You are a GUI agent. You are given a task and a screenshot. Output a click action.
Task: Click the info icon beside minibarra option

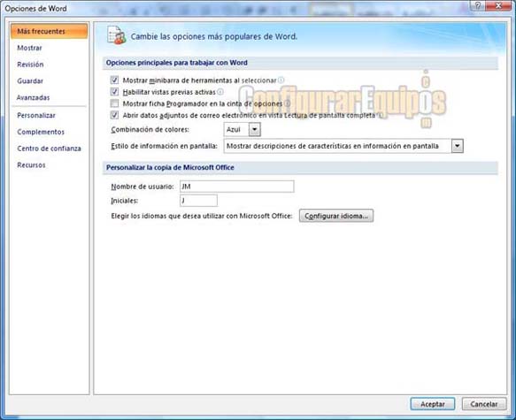click(x=281, y=80)
